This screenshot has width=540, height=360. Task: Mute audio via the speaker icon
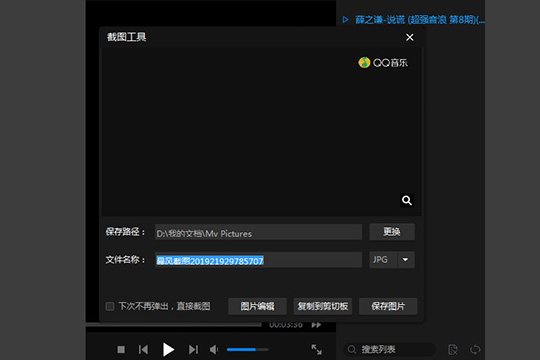pos(214,350)
